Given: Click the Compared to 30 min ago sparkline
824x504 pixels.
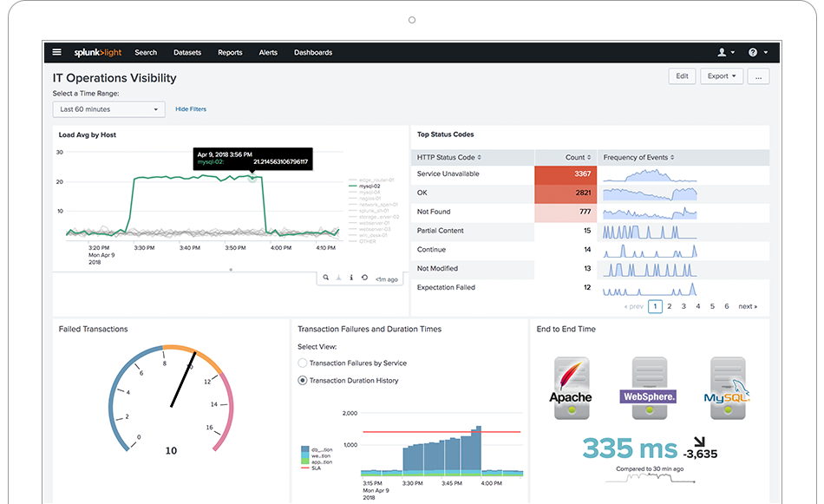Looking at the screenshot, I should (650, 478).
